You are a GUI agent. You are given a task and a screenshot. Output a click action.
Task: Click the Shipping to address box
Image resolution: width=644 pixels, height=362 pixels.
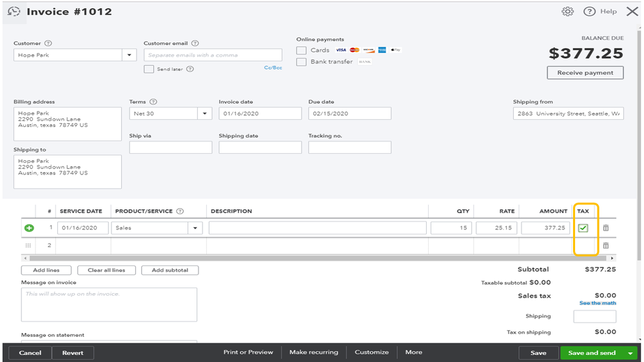(x=67, y=171)
